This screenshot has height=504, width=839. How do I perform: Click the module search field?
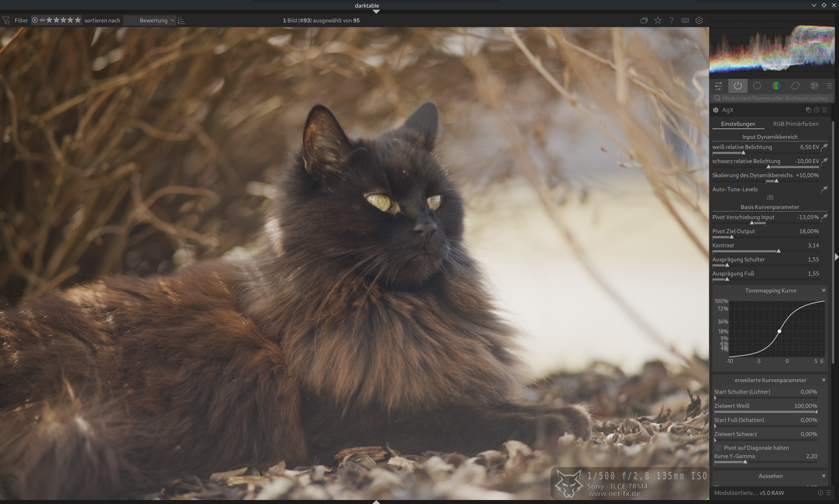tap(774, 98)
